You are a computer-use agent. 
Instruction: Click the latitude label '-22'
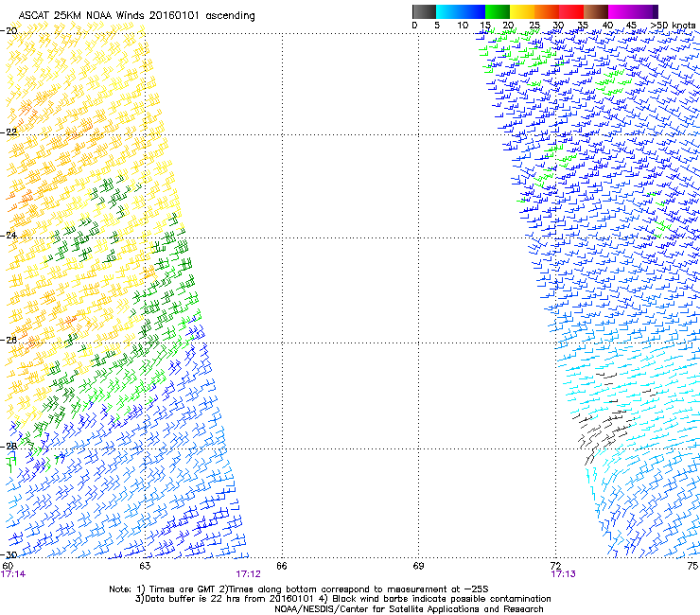coord(9,132)
